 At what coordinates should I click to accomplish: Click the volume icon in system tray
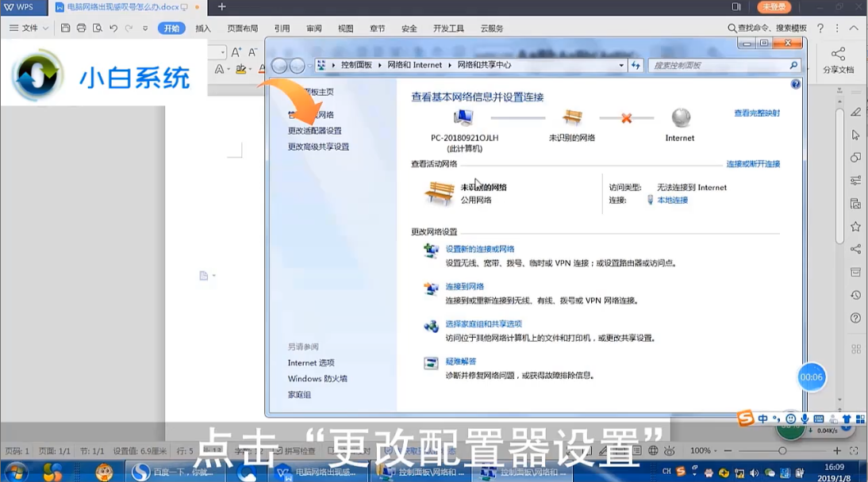(x=754, y=472)
